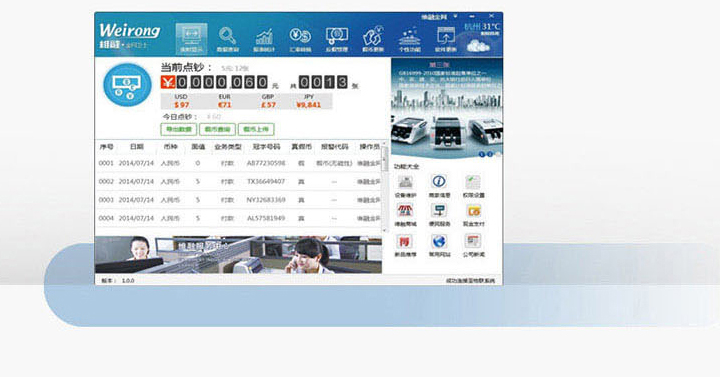Open the report statistics chart icon
Screen dimensions: 720x377
(x=264, y=39)
